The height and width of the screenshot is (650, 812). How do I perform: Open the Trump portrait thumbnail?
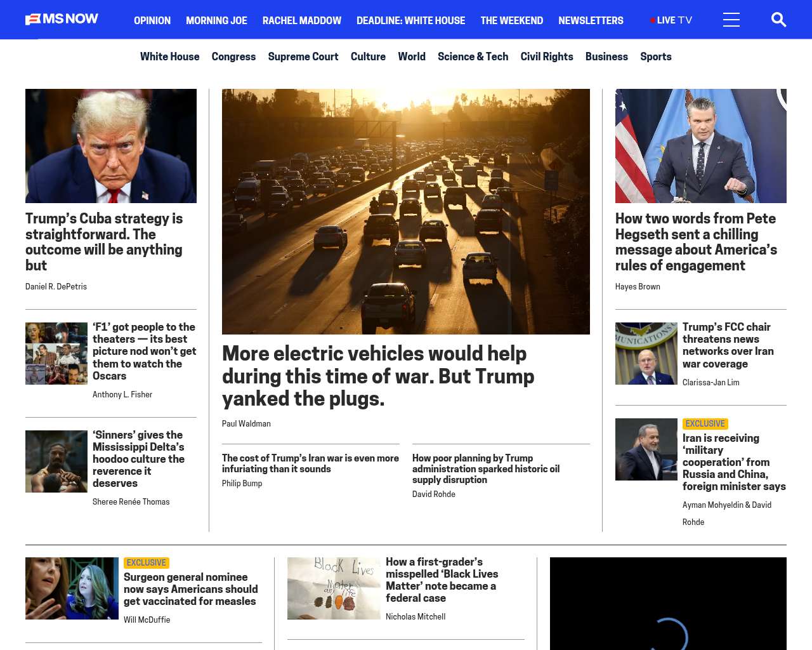(111, 146)
